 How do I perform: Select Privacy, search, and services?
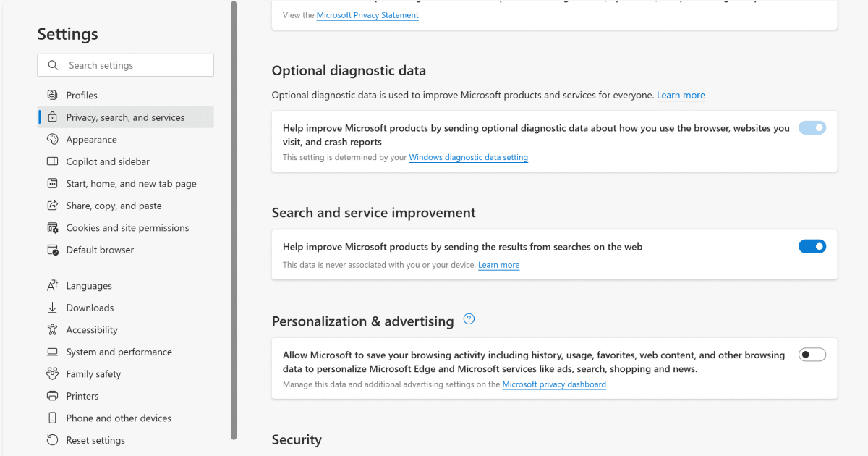pyautogui.click(x=126, y=117)
